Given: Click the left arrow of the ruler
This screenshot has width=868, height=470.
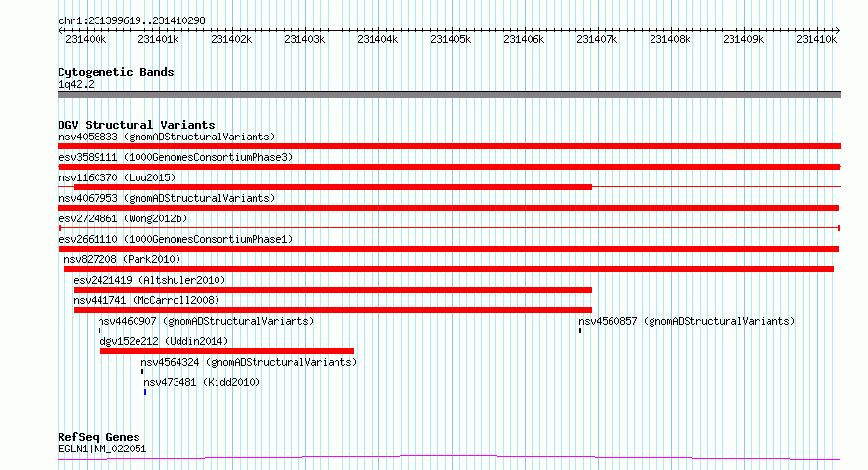Looking at the screenshot, I should (x=60, y=31).
